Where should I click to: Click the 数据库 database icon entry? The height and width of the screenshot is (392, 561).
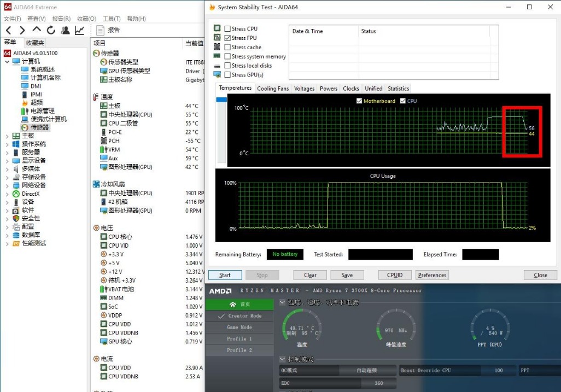click(x=16, y=235)
